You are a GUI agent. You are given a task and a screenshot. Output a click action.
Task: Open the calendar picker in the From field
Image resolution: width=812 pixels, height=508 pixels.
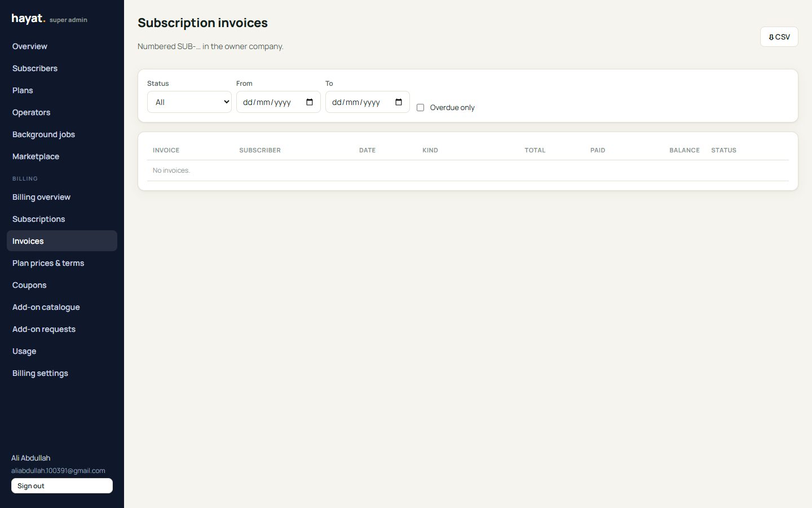tap(310, 102)
